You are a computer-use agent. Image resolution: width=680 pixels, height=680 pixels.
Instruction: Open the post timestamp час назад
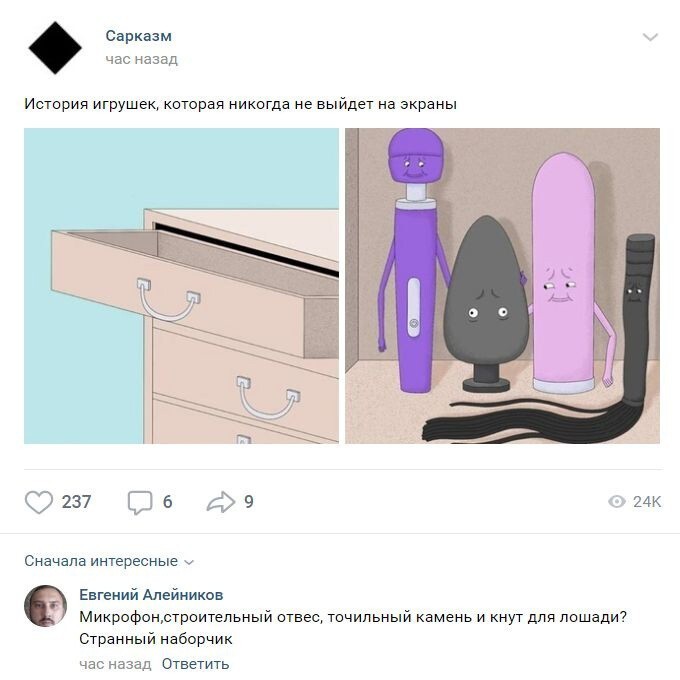(141, 59)
